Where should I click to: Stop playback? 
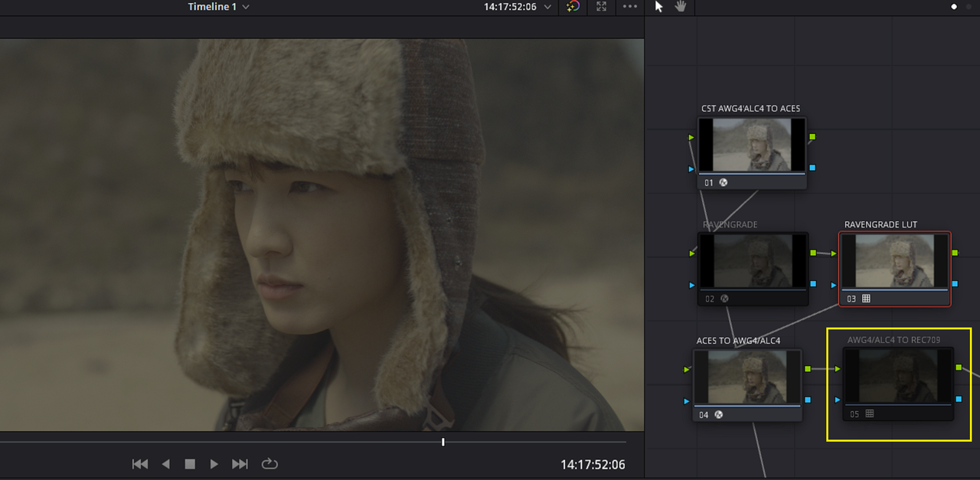click(190, 464)
